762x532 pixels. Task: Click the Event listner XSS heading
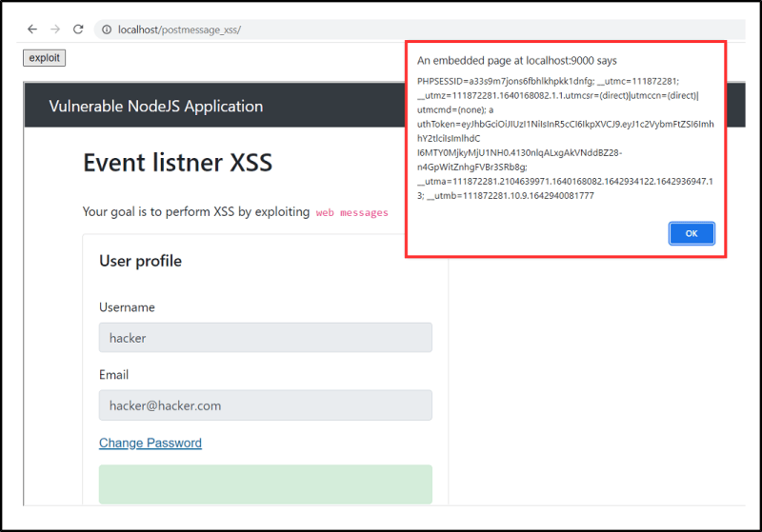(177, 163)
